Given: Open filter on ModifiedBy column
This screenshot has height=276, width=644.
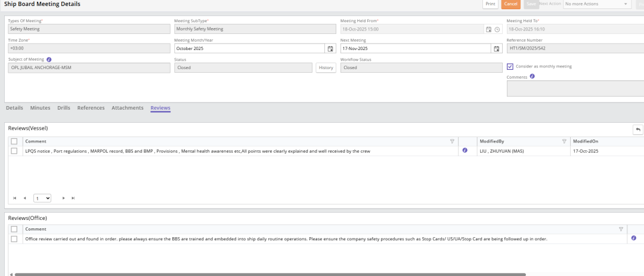Looking at the screenshot, I should point(564,141).
